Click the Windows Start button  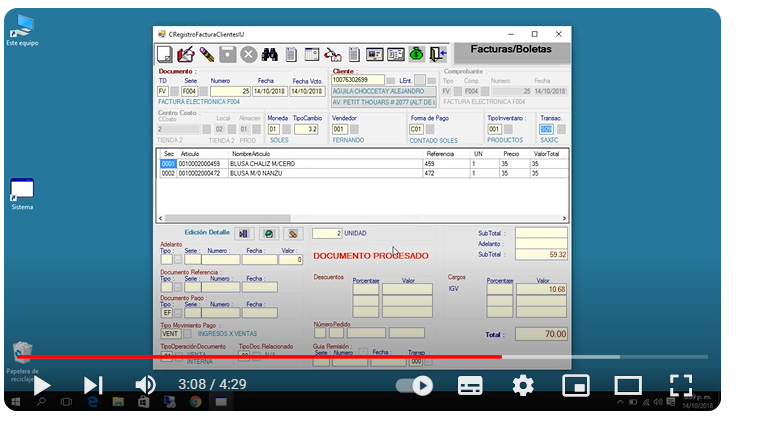[15, 402]
